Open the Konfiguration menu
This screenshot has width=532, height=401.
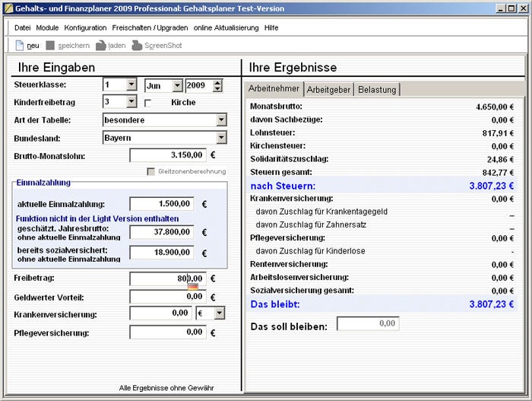(x=85, y=28)
